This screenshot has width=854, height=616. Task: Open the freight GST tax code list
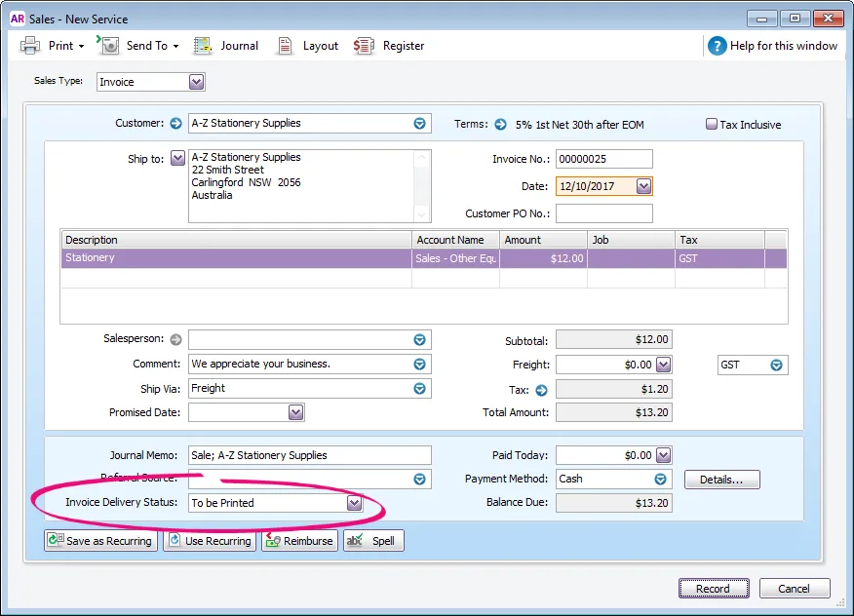pyautogui.click(x=776, y=365)
